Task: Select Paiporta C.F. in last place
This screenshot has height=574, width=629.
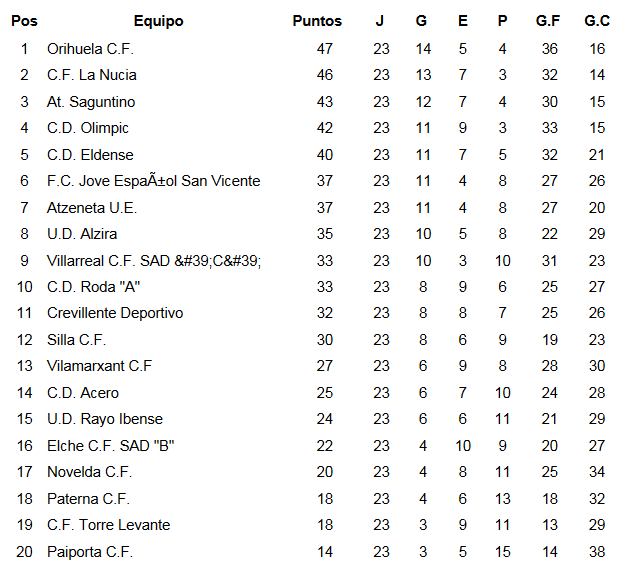Action: (90, 552)
